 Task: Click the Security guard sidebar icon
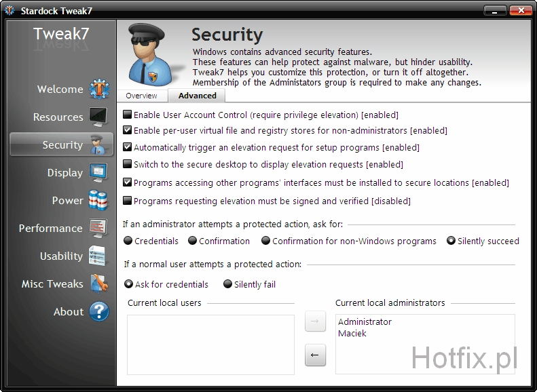[x=98, y=144]
